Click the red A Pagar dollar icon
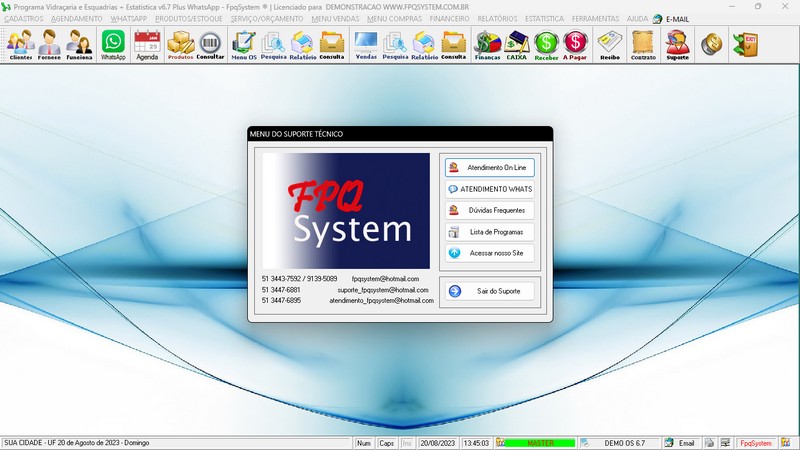 point(575,45)
